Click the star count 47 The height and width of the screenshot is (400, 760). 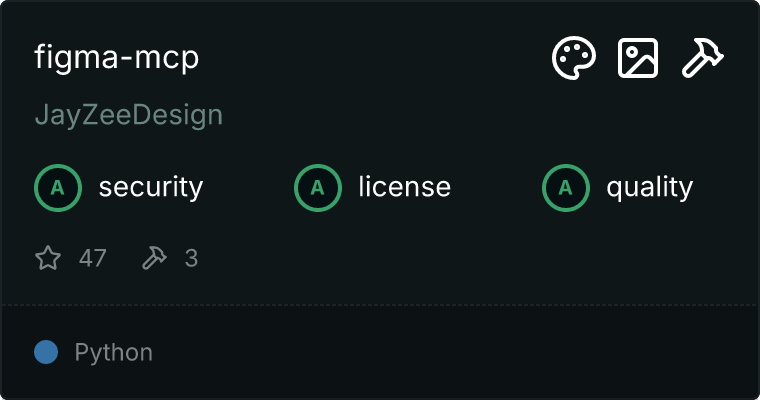click(93, 258)
